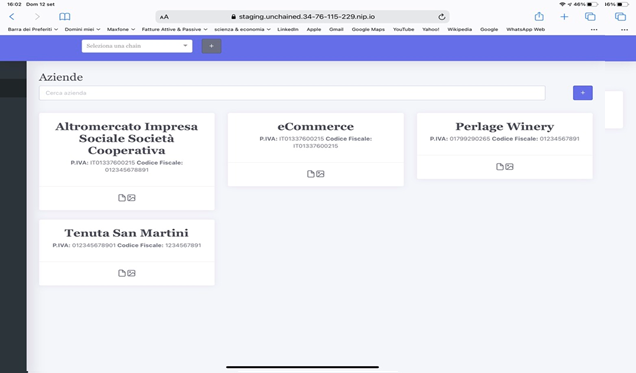The width and height of the screenshot is (636, 373).
Task: Click the gray plus button beside chain selector
Action: 211,46
